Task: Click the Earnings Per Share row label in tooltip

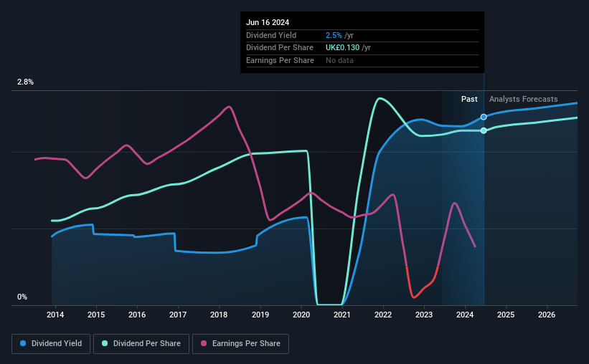Action: 280,60
